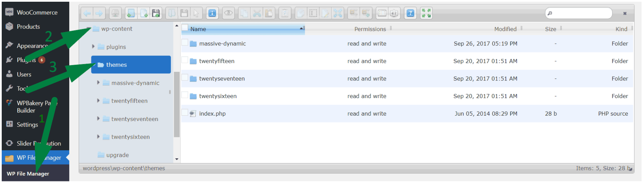
Task: Select the massive-dynamic folder in file list
Action: [222, 44]
